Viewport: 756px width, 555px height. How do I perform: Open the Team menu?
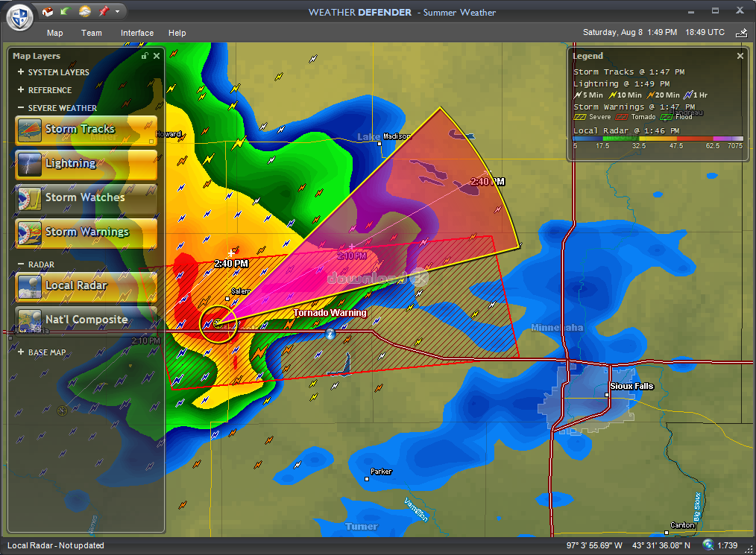tap(91, 33)
